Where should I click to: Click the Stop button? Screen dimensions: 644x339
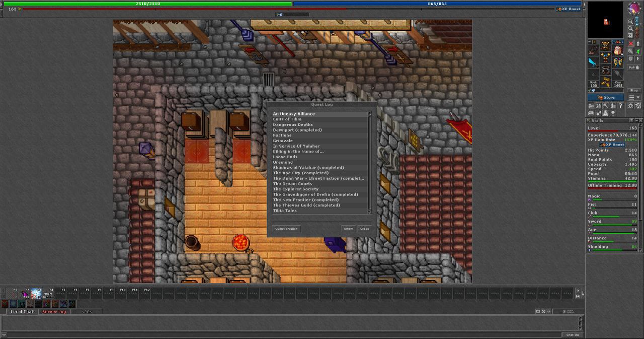click(x=634, y=90)
